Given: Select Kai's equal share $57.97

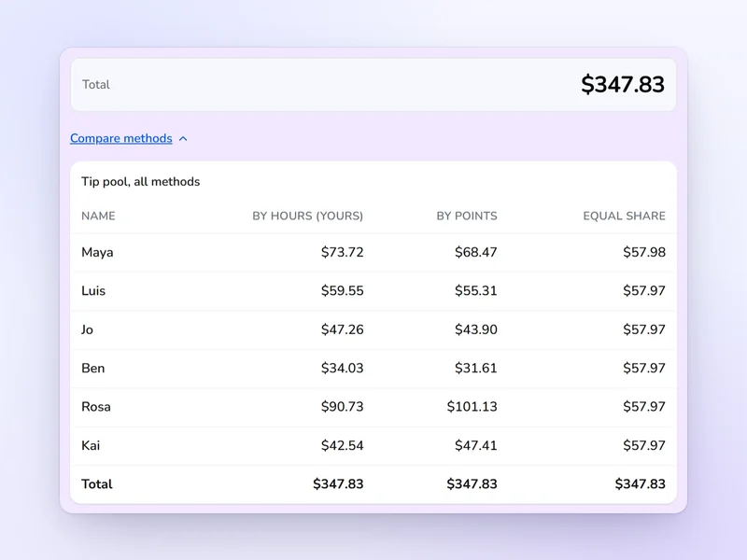Looking at the screenshot, I should 644,446.
